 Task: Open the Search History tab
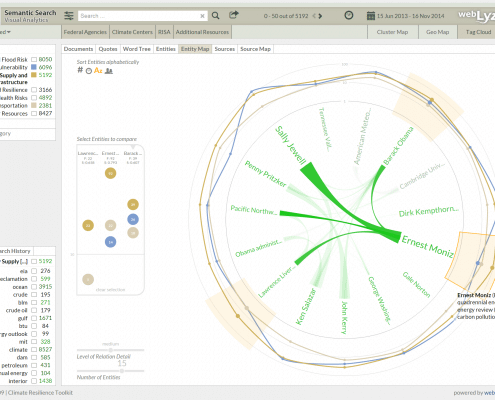pyautogui.click(x=16, y=251)
